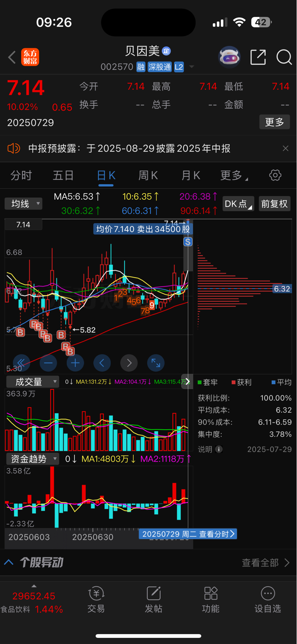Move crosshair right with grey arrow
Screen dimensions: 297x644
tap(129, 363)
